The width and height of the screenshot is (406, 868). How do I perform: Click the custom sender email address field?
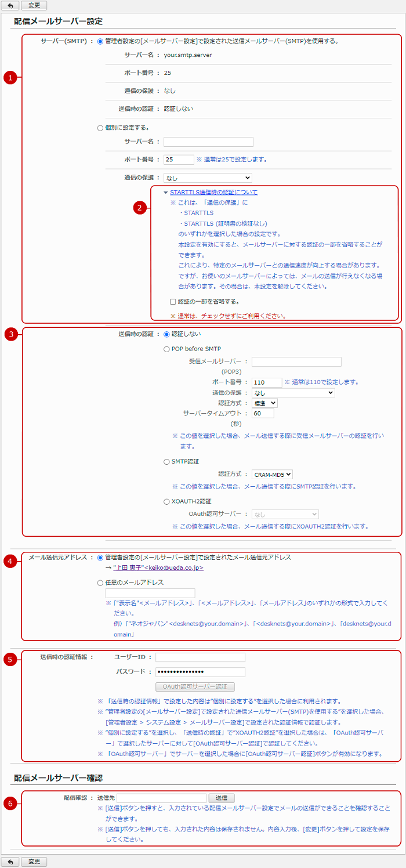(150, 594)
